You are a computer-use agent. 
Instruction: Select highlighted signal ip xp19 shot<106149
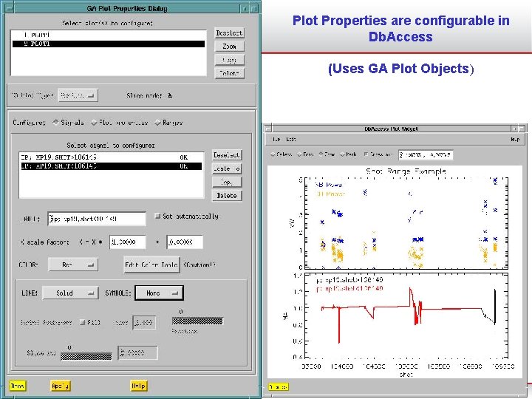coord(112,166)
